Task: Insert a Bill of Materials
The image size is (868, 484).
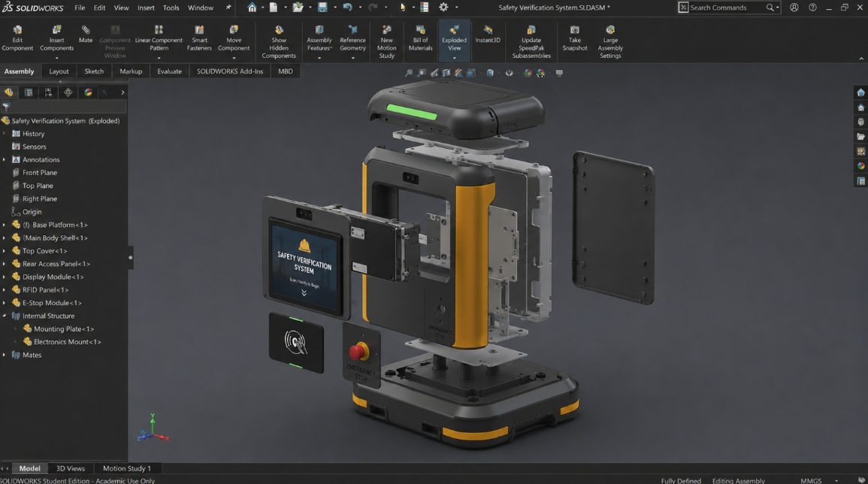Action: point(420,38)
